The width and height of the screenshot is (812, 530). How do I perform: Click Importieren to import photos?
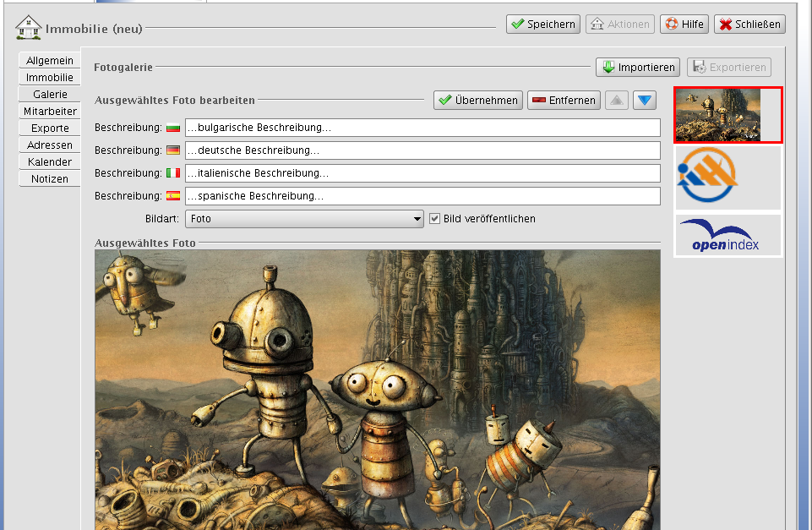click(638, 68)
